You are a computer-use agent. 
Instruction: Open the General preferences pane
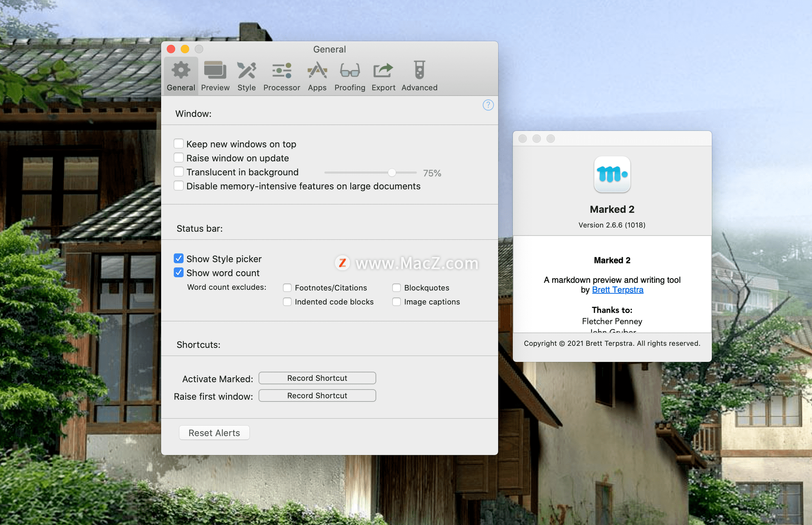(x=181, y=77)
